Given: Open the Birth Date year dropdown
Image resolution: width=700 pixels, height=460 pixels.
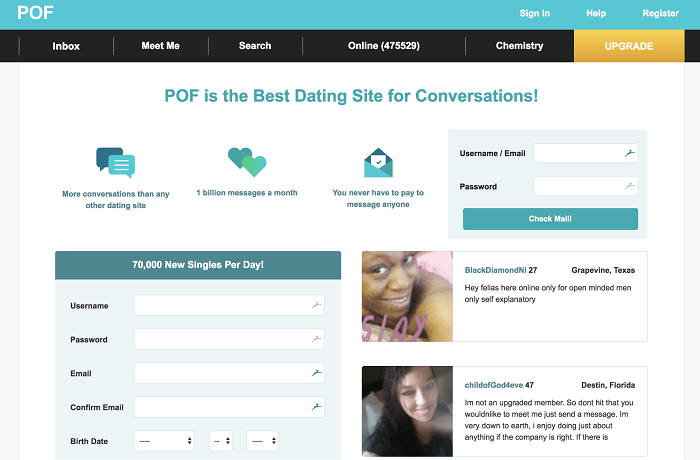Looking at the screenshot, I should (x=262, y=441).
